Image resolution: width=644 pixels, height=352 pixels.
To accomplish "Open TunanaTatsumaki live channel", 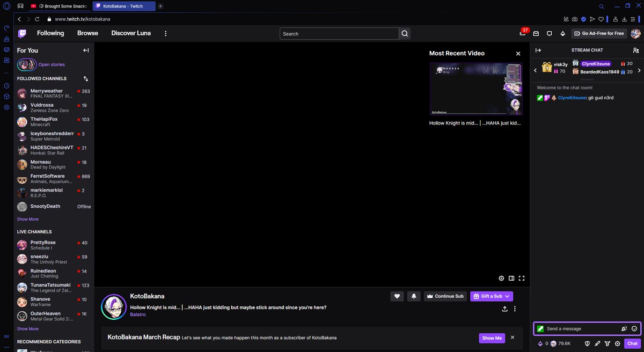I will (54, 288).
